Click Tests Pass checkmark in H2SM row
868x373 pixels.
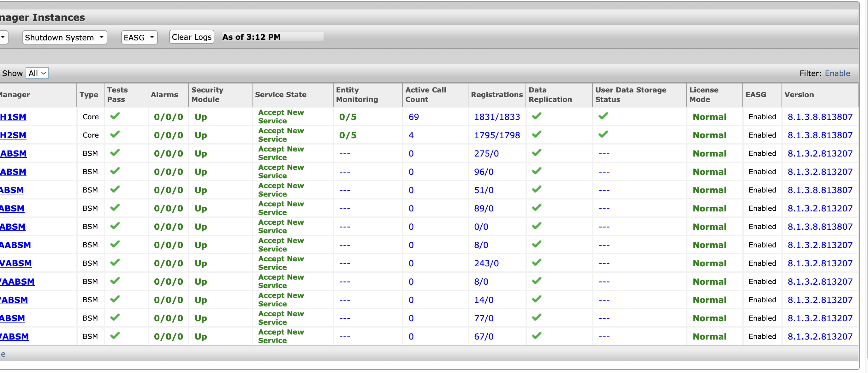click(x=115, y=134)
